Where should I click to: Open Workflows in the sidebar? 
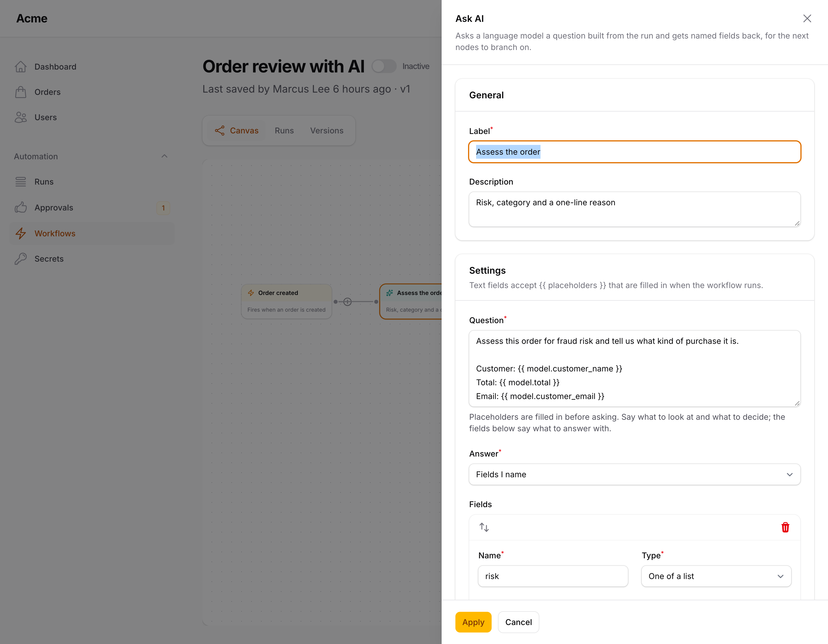pos(92,233)
